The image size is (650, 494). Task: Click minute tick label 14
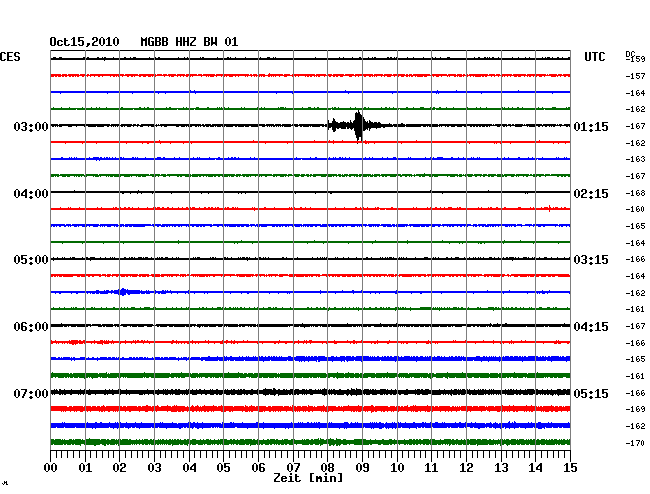[535, 468]
